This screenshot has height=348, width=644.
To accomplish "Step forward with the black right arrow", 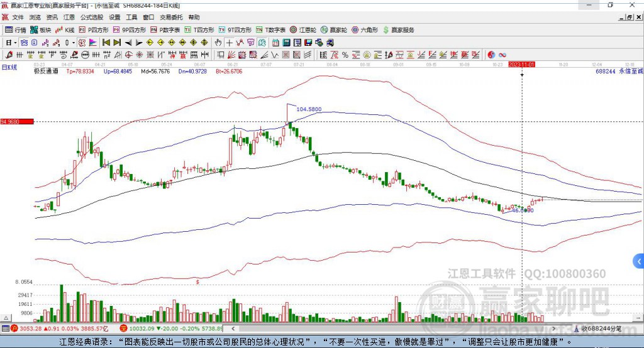I will point(139,43).
